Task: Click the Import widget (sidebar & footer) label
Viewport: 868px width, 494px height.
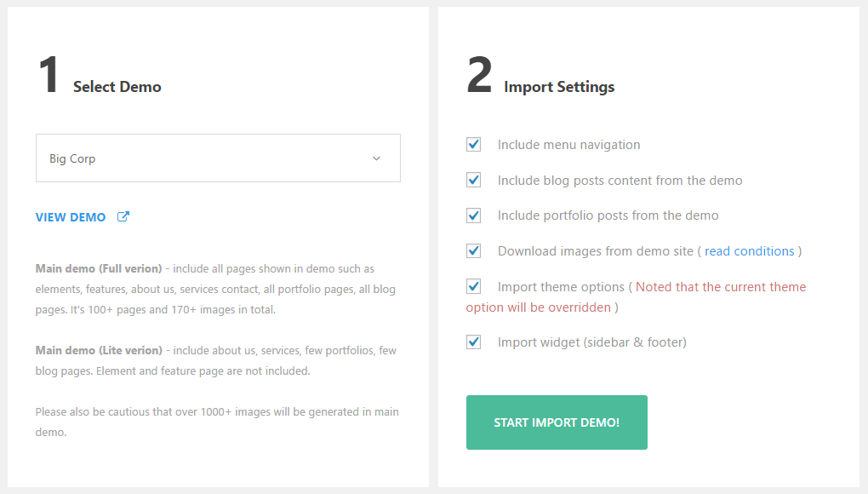Action: point(591,342)
